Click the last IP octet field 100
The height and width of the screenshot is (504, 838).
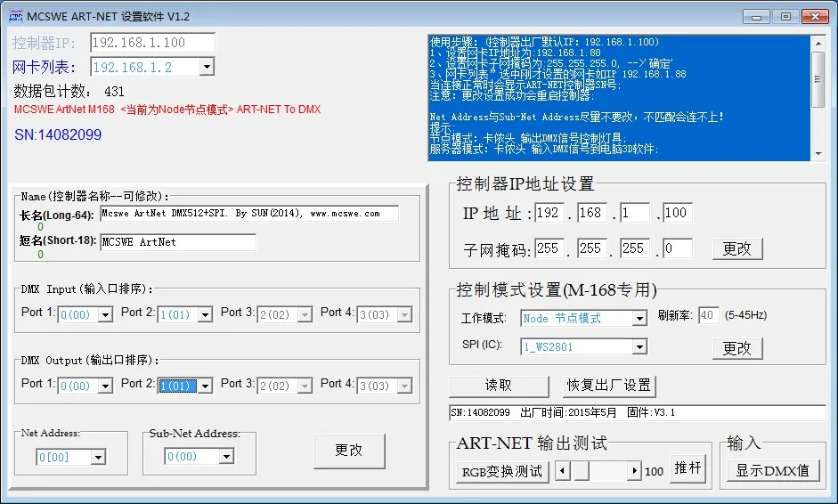tap(677, 213)
